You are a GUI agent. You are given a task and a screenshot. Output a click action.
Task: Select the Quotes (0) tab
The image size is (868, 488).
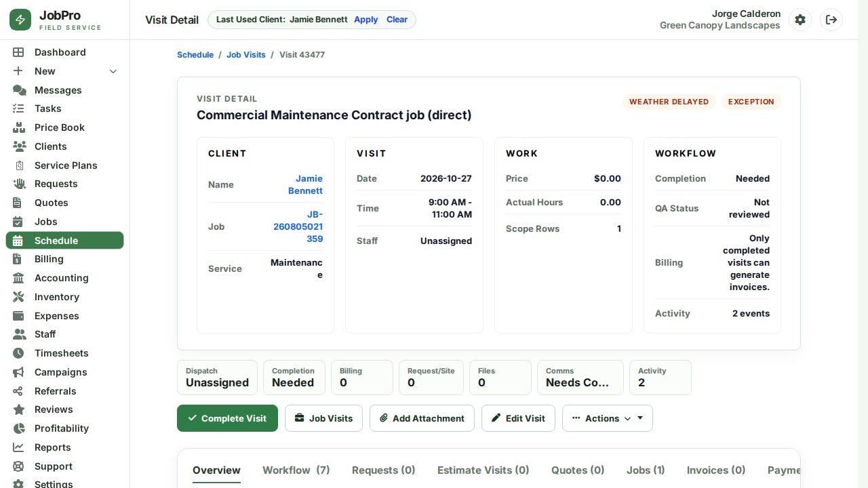(x=578, y=470)
